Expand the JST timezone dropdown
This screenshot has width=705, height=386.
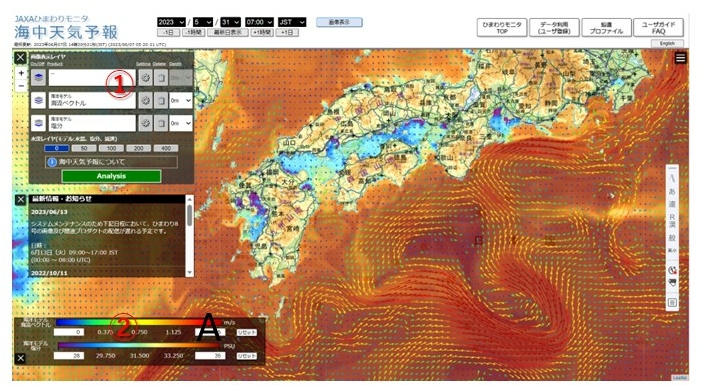[292, 22]
